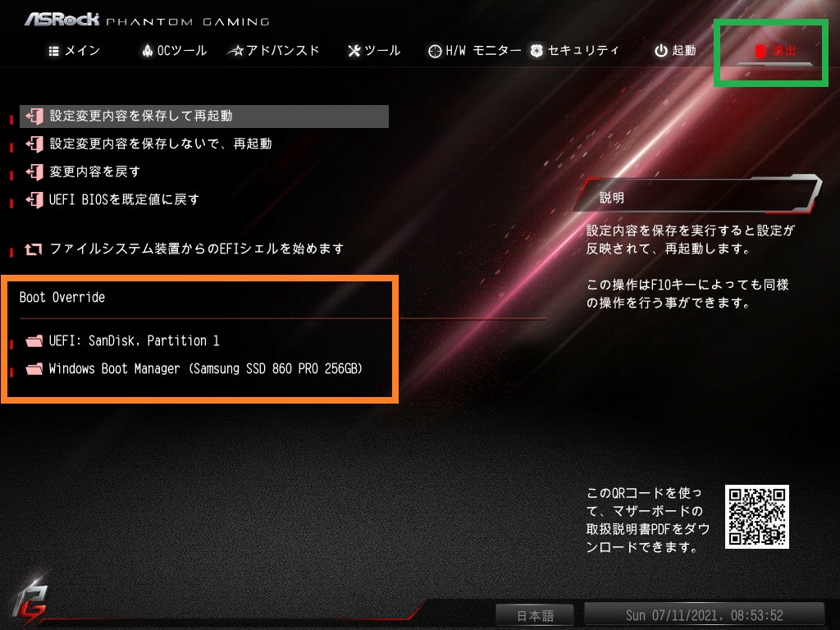Click the date and time display

(704, 615)
